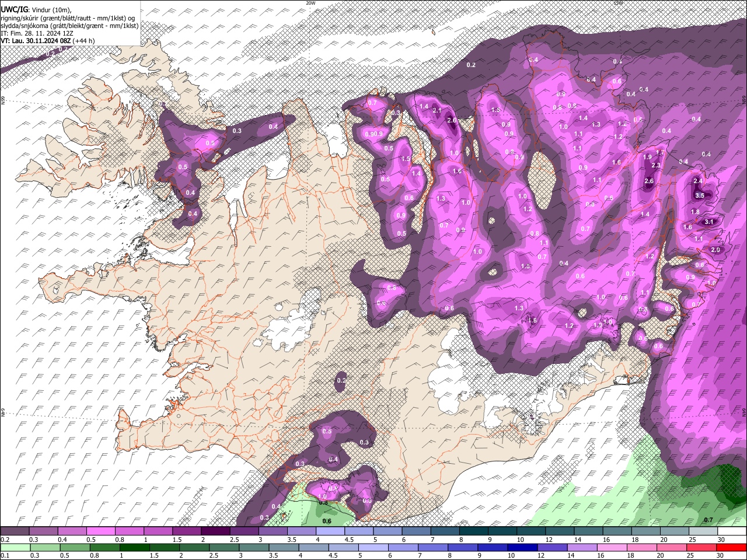Pick the top-row legend swatch labeled 2

point(215,531)
